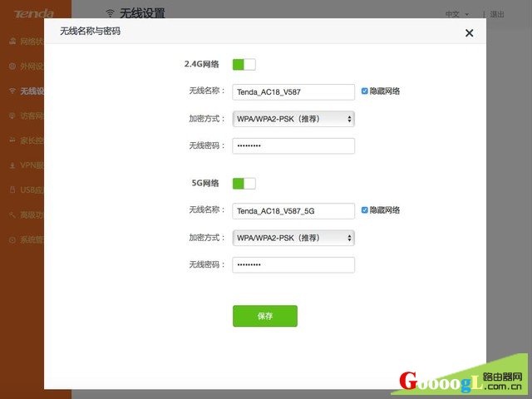This screenshot has width=532, height=399.
Task: Click the green 保存 button
Action: click(264, 316)
